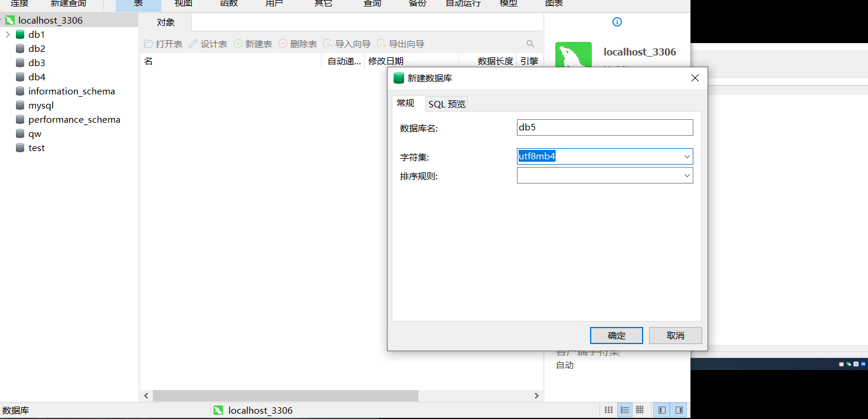Click the localhost_3306 title in the info panel
This screenshot has width=868, height=419.
[x=640, y=52]
